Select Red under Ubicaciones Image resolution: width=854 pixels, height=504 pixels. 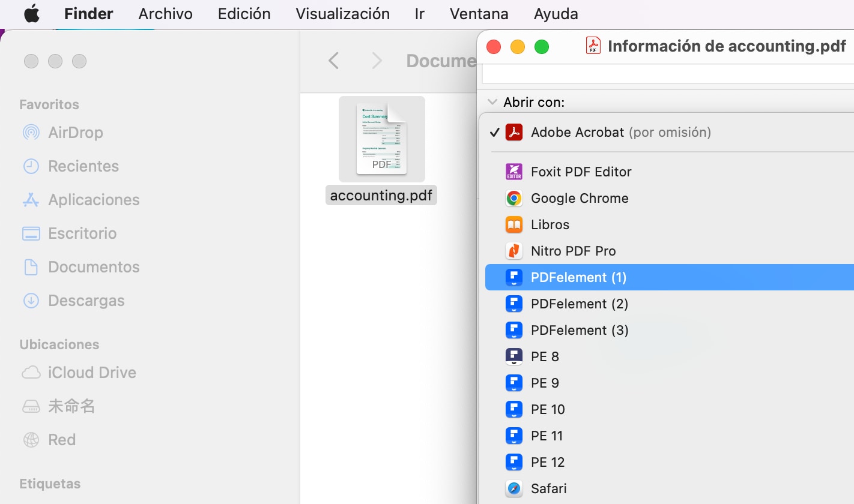62,440
